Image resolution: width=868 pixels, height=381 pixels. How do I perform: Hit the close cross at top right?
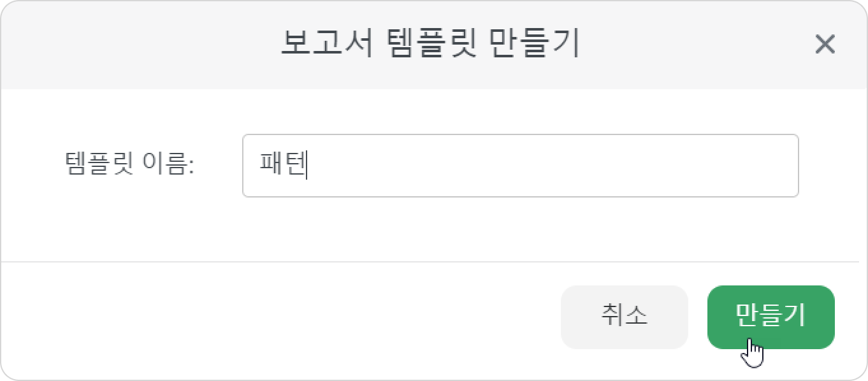(825, 45)
